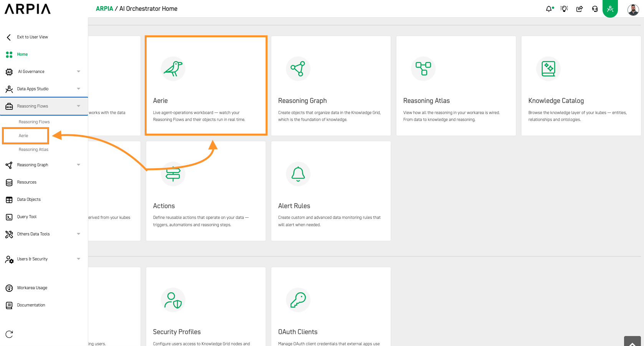Collapse the Reasoning Flows section arrow
This screenshot has width=644, height=346.
(79, 106)
